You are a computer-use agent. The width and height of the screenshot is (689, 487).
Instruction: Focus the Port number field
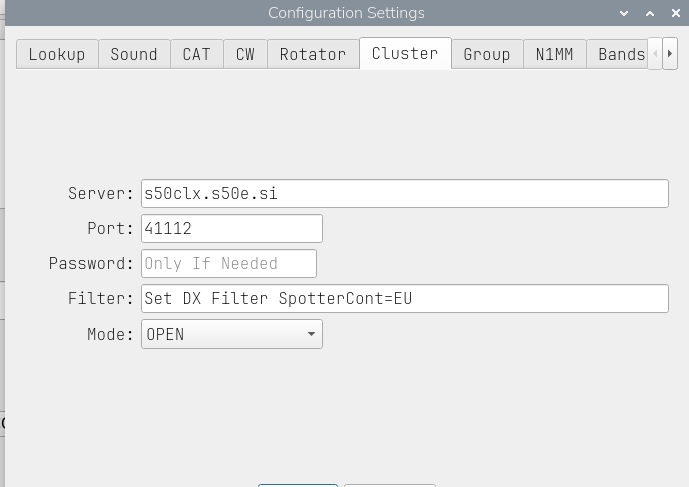(x=232, y=228)
